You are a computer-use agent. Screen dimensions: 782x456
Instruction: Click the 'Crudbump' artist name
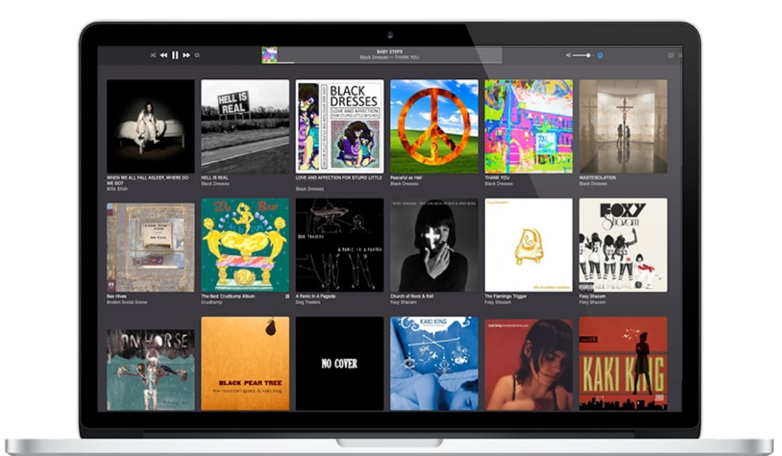pos(211,302)
